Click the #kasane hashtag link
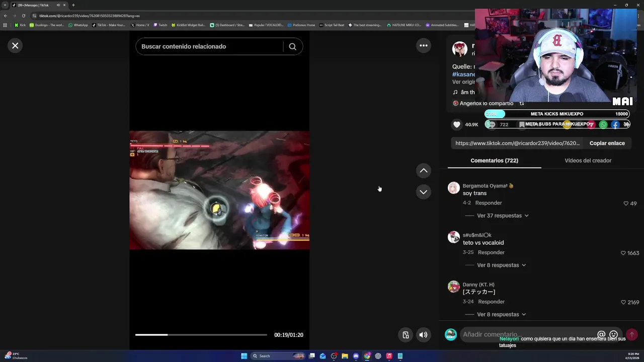The height and width of the screenshot is (362, 644). click(463, 74)
